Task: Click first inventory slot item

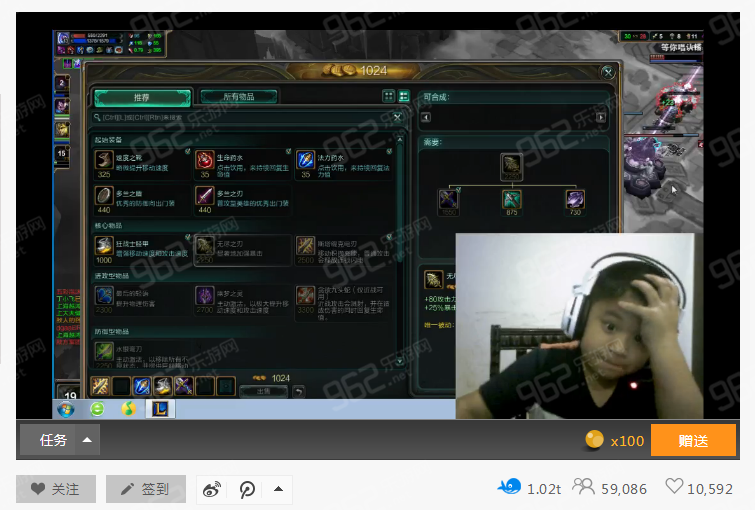Action: (x=100, y=386)
